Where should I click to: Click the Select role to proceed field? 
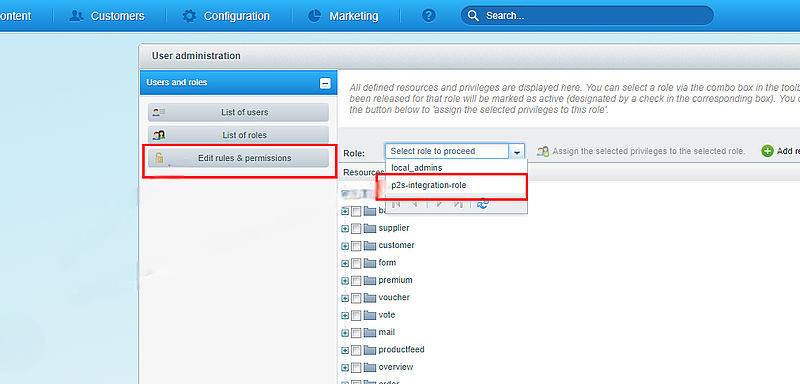447,151
